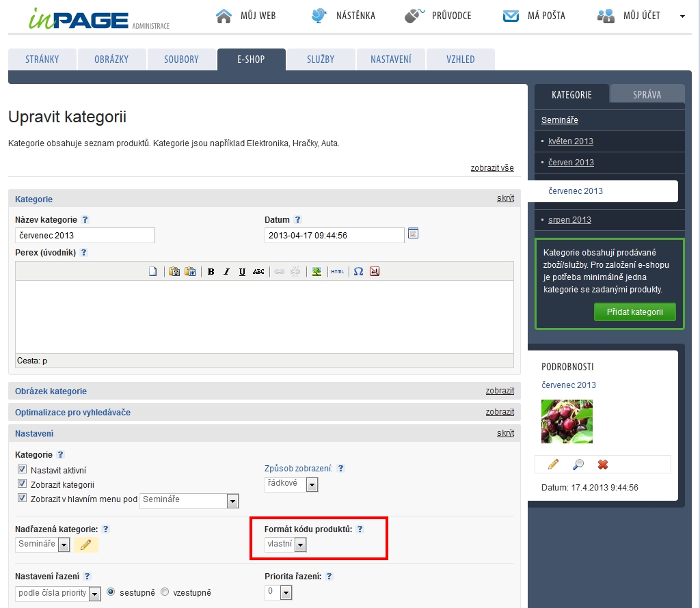Click the calendar icon next to Datum
700x608 pixels.
click(413, 234)
